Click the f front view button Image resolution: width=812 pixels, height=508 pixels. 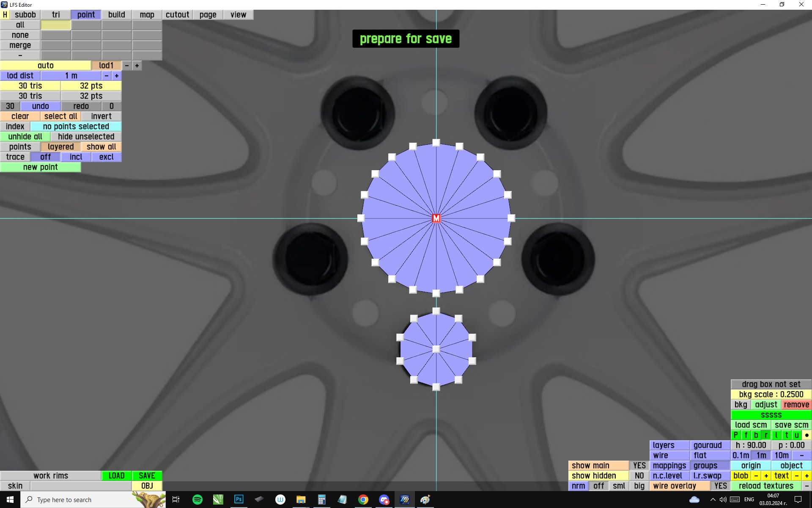point(746,435)
